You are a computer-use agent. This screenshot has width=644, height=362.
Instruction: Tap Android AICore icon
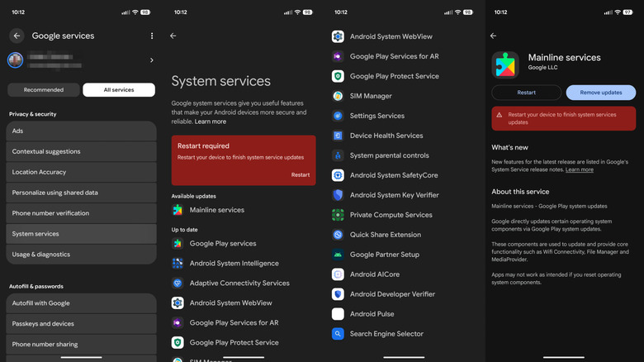[338, 274]
